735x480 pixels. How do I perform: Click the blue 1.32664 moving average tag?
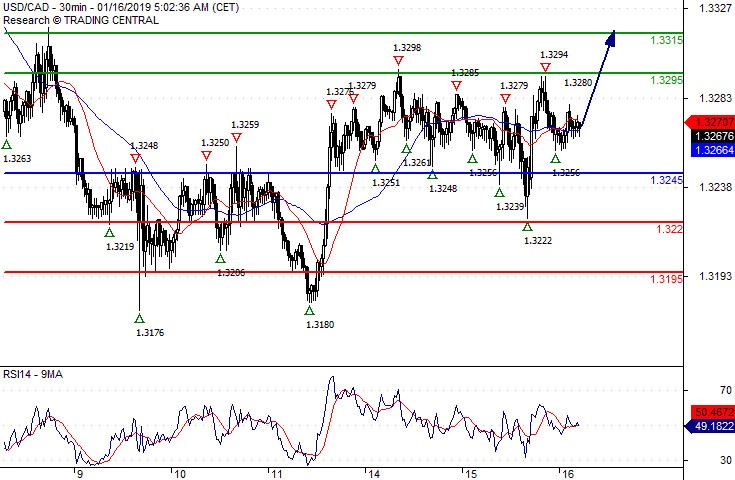pos(709,149)
